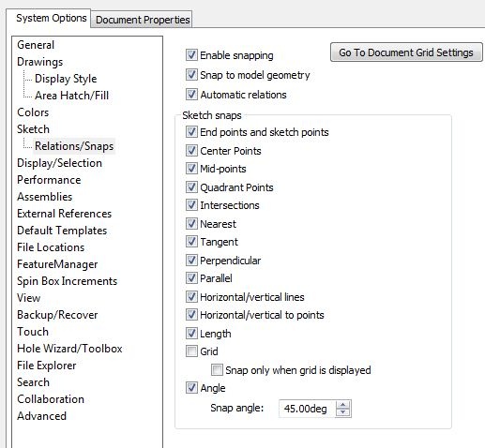
Task: Uncheck Snap to model geometry
Action: tap(191, 75)
